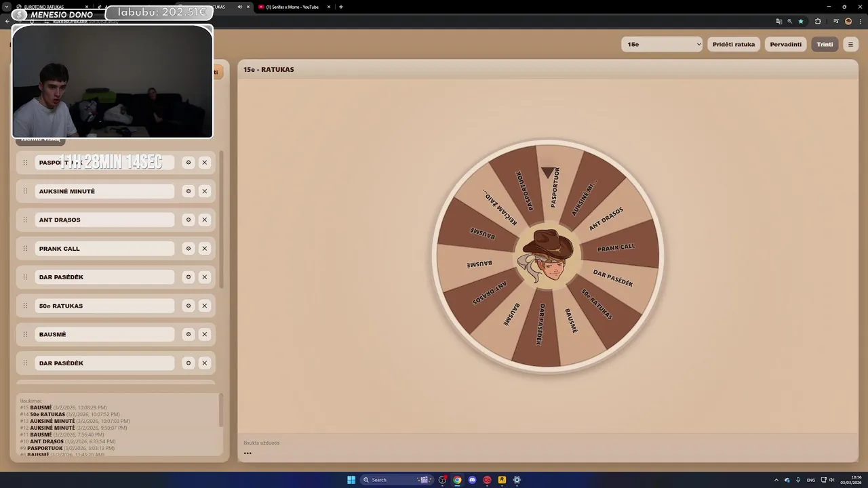
Task: Grab the drag handle of PASPORTUOK row
Action: [25, 163]
